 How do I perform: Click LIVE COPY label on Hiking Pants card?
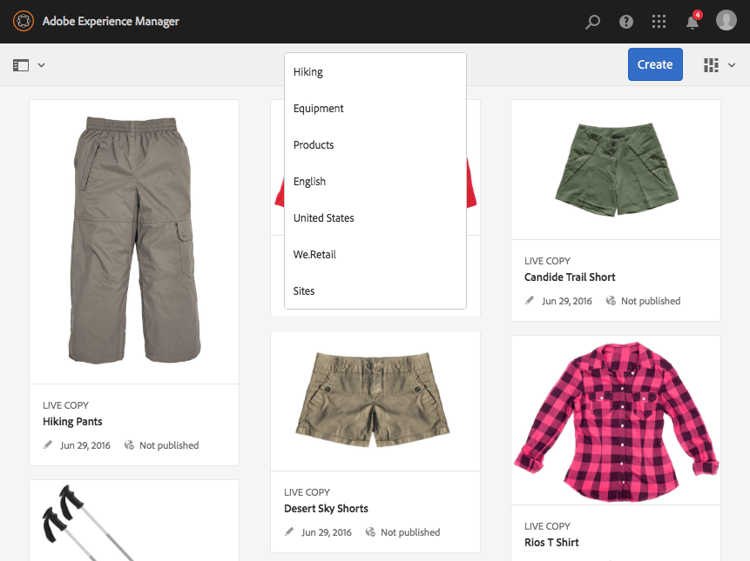coord(66,406)
